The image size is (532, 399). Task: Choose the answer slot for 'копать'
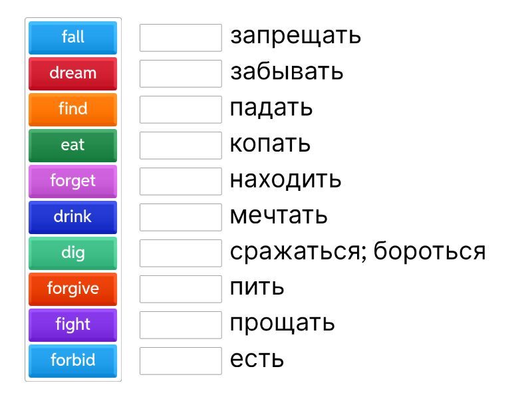click(x=180, y=145)
